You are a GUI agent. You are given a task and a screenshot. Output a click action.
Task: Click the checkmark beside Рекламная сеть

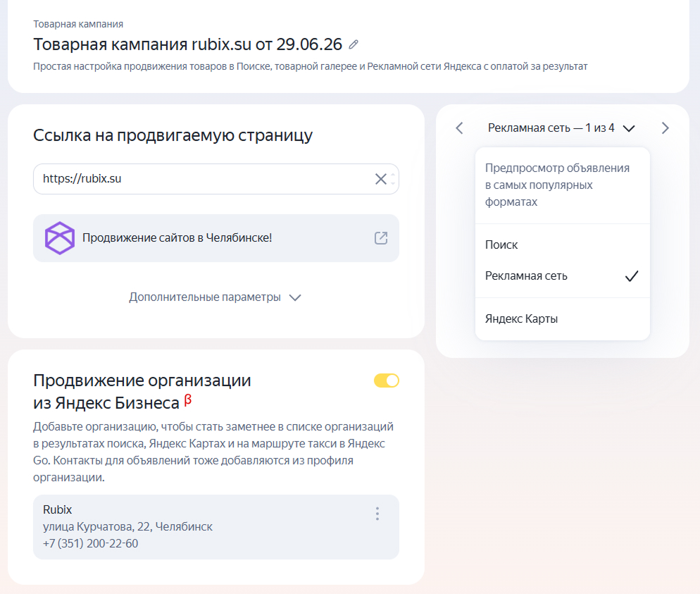coord(632,276)
